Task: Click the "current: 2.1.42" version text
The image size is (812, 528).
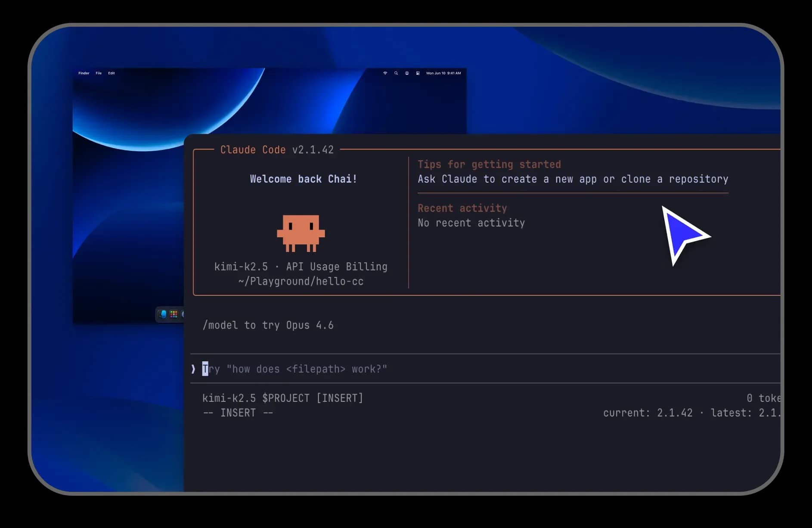Action: (648, 413)
